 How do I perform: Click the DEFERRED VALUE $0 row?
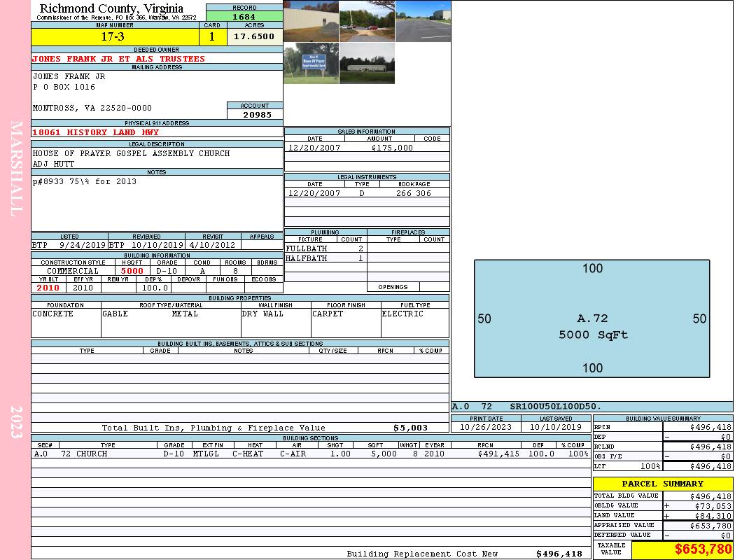pyautogui.click(x=663, y=535)
